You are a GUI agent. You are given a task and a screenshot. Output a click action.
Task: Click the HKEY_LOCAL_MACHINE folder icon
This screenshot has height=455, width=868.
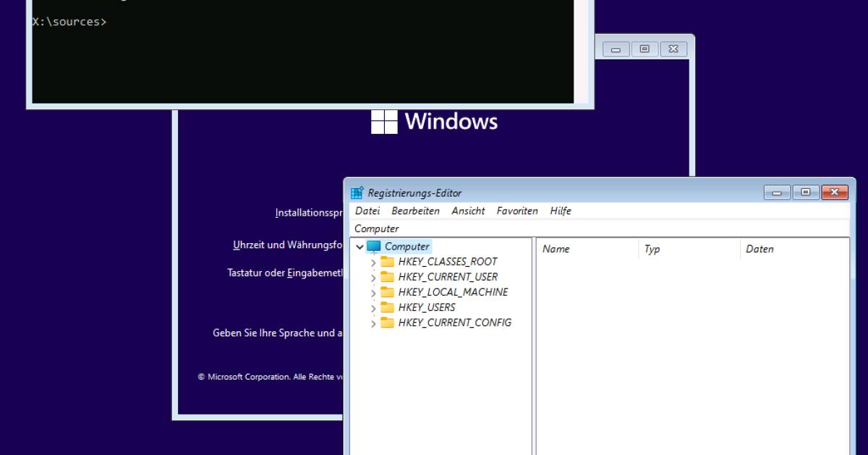point(388,292)
